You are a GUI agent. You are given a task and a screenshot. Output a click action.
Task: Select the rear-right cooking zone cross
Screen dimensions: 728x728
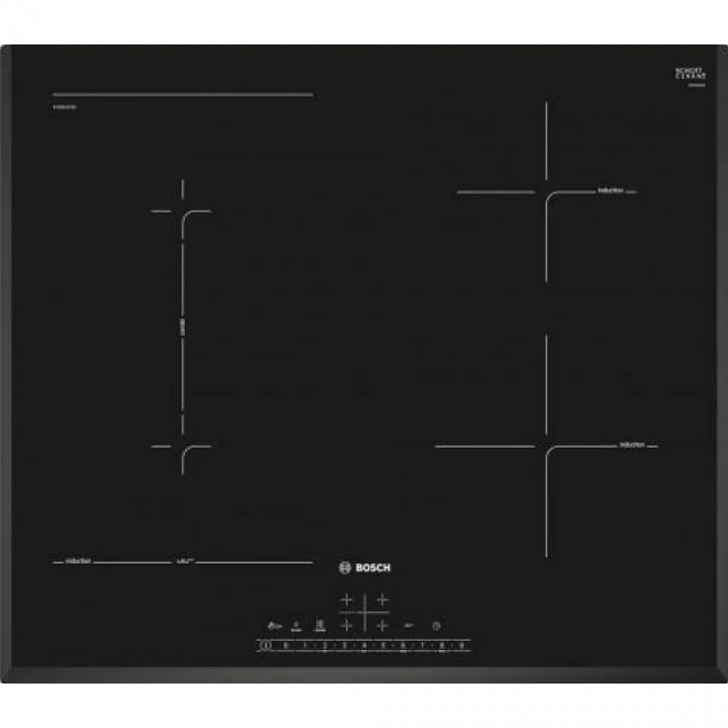coord(383,600)
